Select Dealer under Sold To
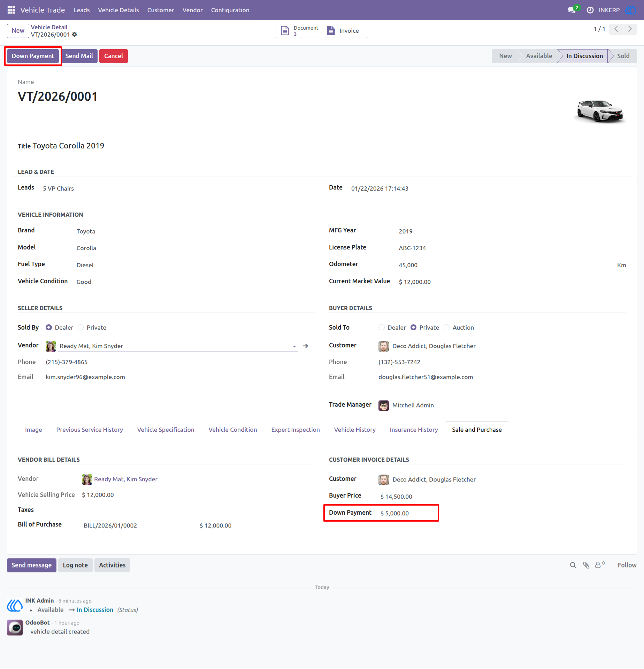The height and width of the screenshot is (669, 644). click(382, 328)
